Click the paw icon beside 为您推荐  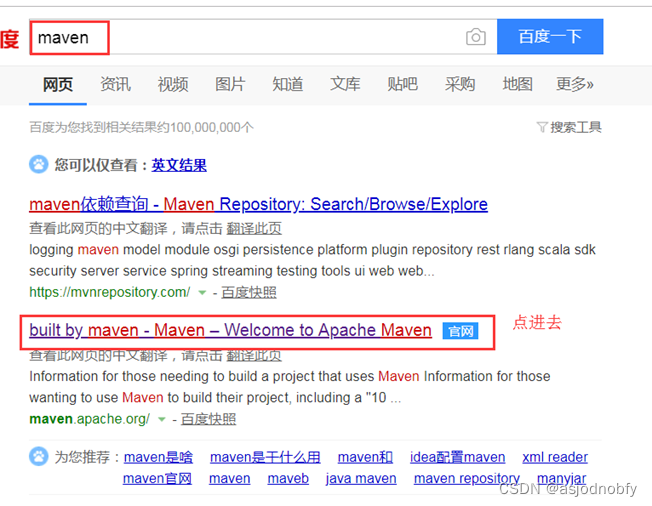[x=39, y=457]
